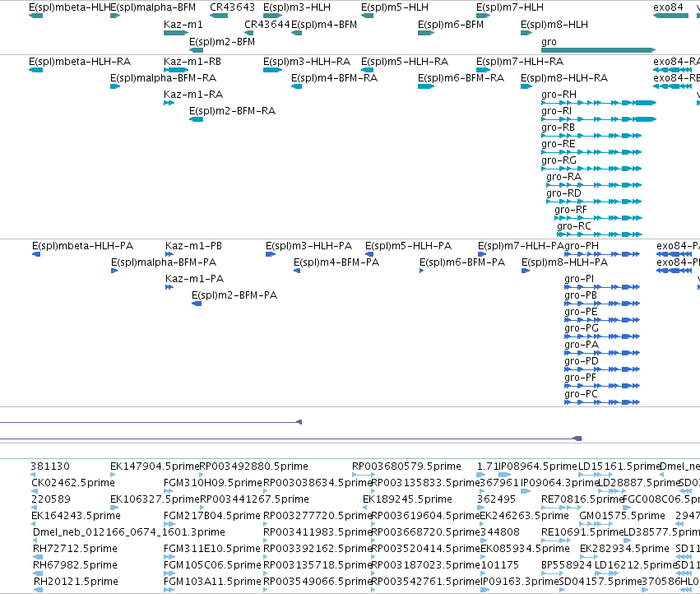
Task: Click protein E(spl)m5-HLH-PA
Action: click(x=409, y=246)
